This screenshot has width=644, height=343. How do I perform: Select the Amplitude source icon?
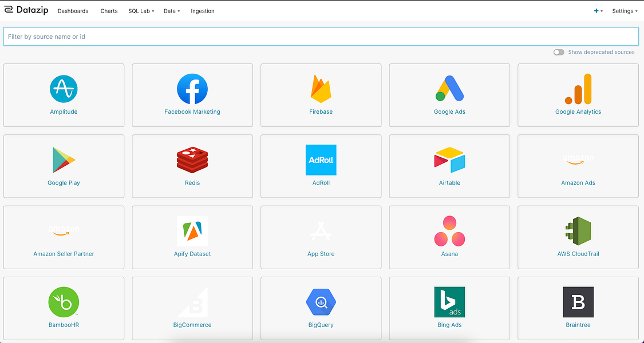click(64, 89)
